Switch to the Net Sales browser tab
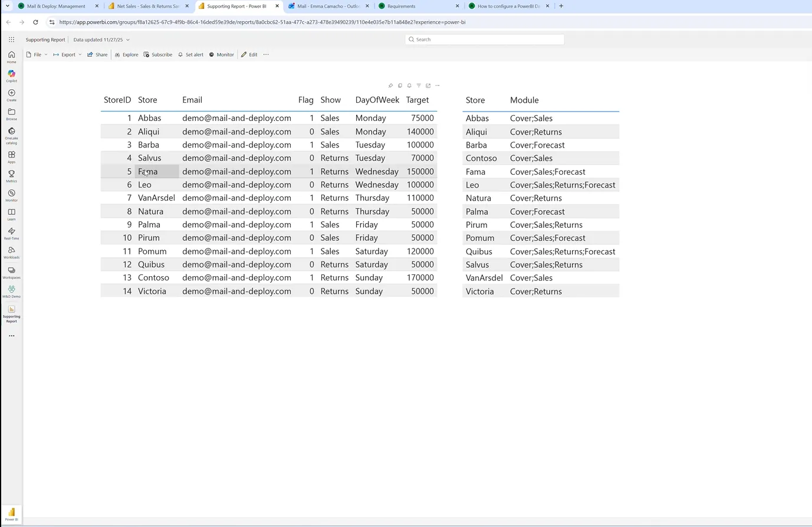Viewport: 812px width, 527px height. point(147,6)
